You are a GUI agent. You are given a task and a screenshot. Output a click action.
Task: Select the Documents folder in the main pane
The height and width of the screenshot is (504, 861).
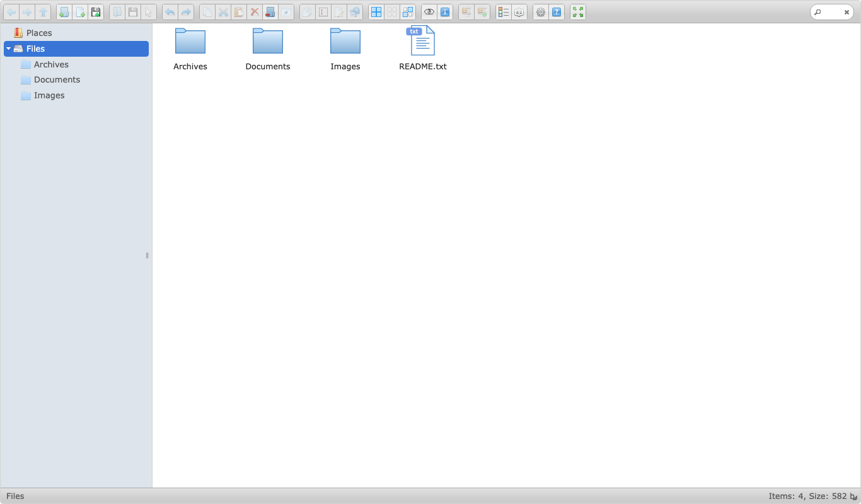click(x=268, y=49)
